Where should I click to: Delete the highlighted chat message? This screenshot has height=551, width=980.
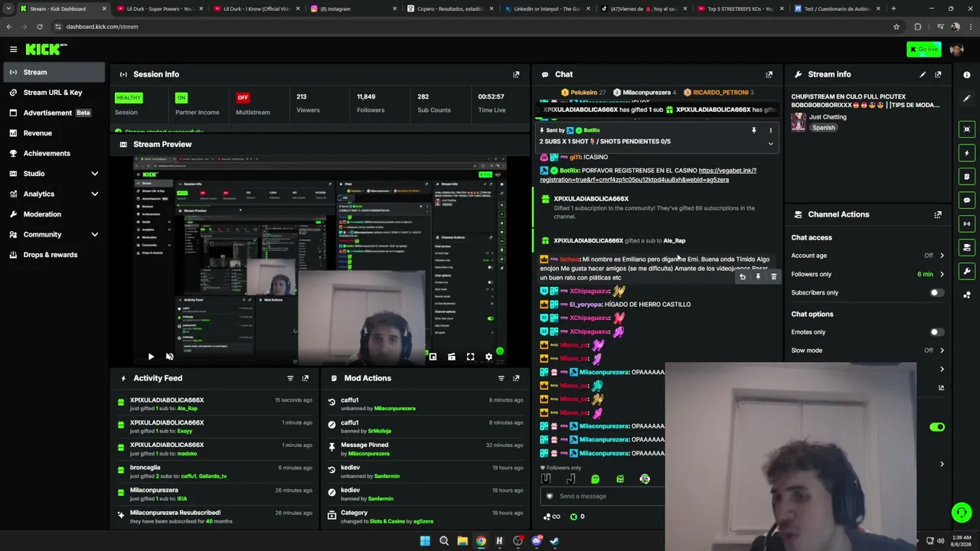click(773, 276)
